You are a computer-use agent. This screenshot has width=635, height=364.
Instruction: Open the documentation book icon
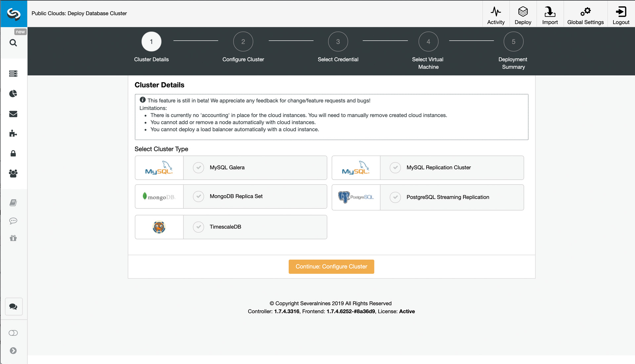[13, 203]
